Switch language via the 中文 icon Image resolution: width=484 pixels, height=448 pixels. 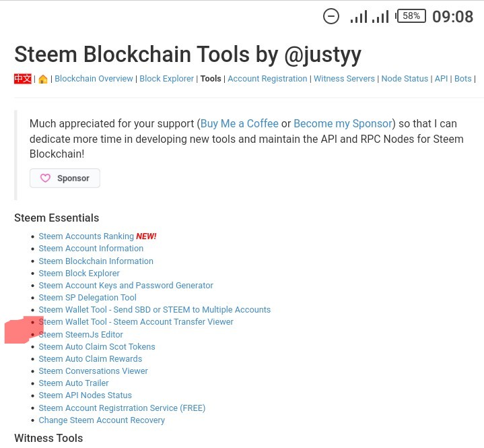point(23,79)
